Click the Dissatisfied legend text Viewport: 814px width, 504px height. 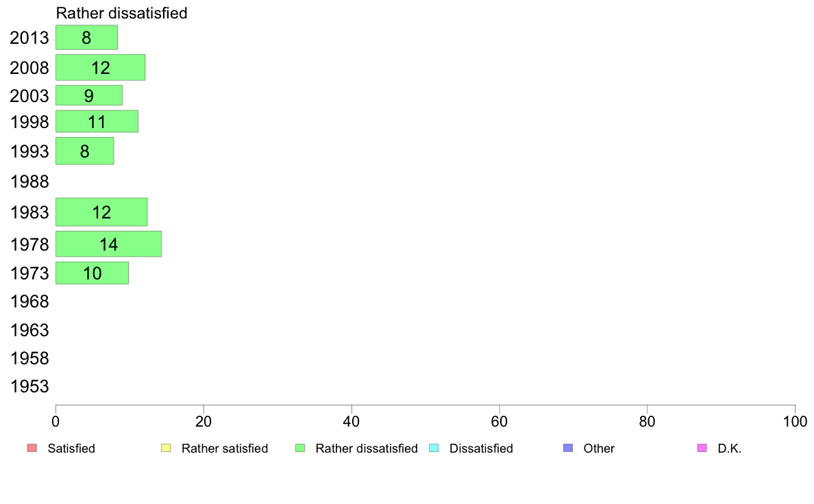481,449
